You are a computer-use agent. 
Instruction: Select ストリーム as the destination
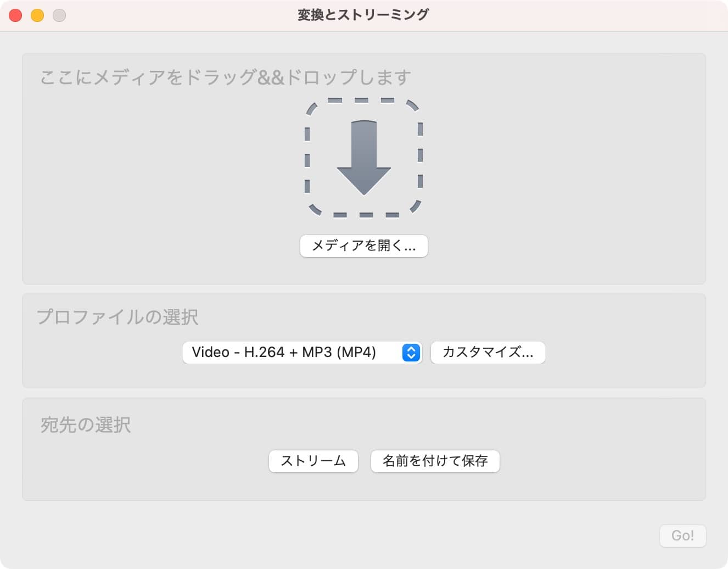313,461
